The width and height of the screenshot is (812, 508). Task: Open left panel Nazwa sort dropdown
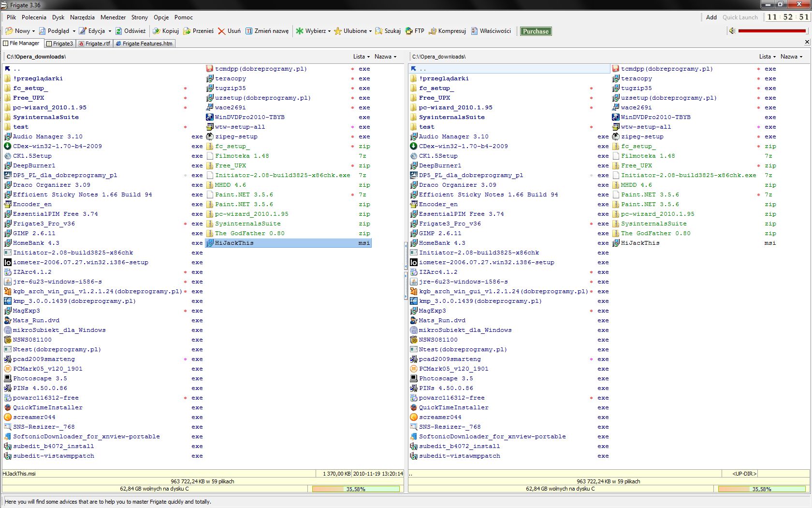tap(385, 57)
